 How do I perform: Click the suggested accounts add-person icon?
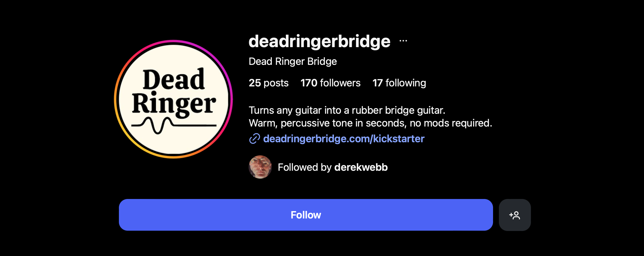click(x=515, y=215)
